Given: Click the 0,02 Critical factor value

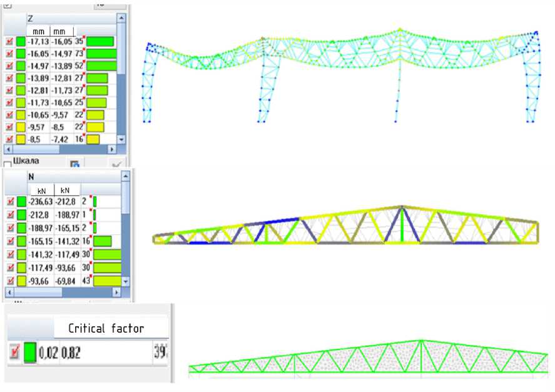Looking at the screenshot, I should 48,353.
